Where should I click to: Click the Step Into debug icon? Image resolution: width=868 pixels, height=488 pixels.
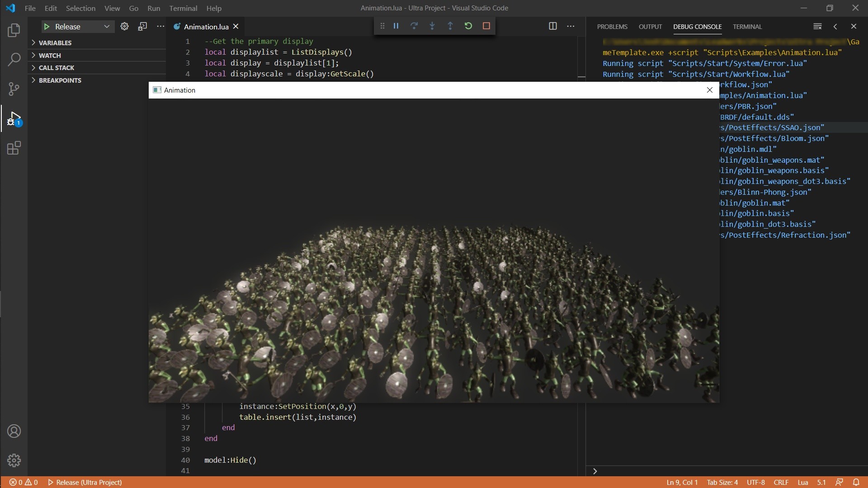[432, 26]
